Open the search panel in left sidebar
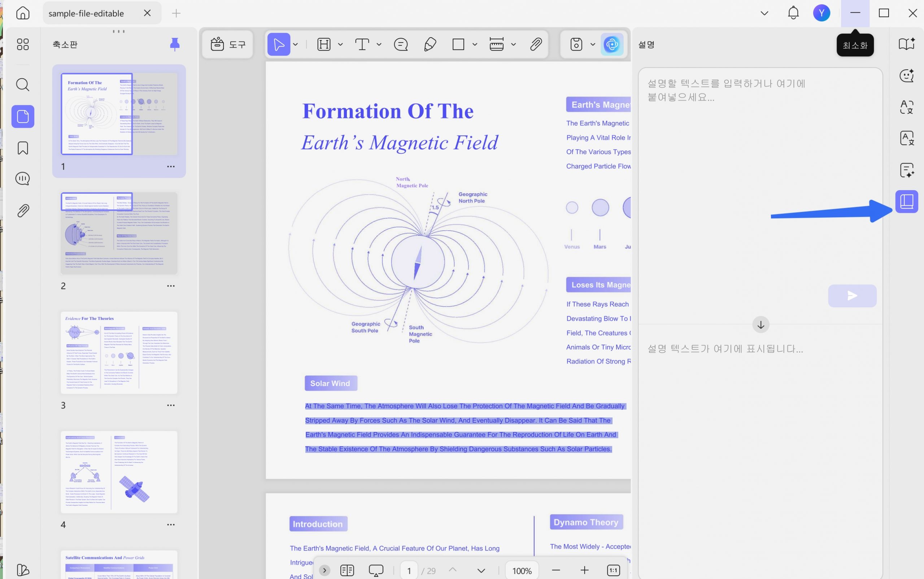The width and height of the screenshot is (924, 579). tap(23, 85)
